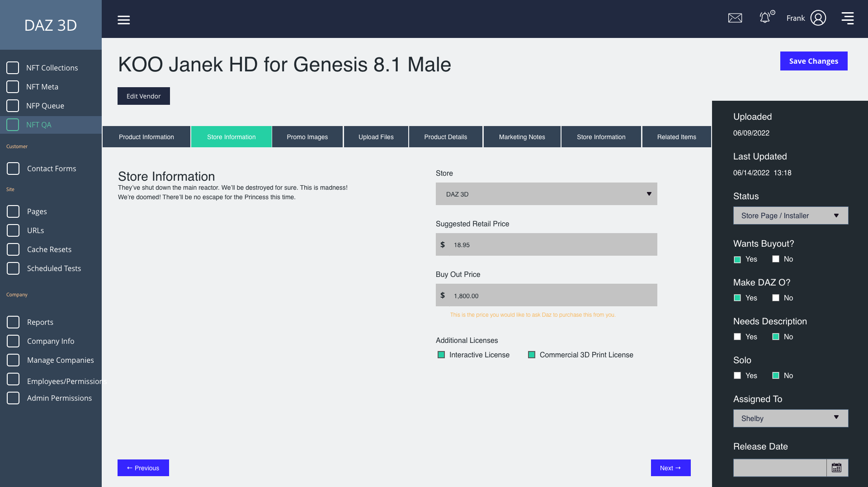
Task: Open the Store Information tab beside Related Items
Action: (601, 137)
